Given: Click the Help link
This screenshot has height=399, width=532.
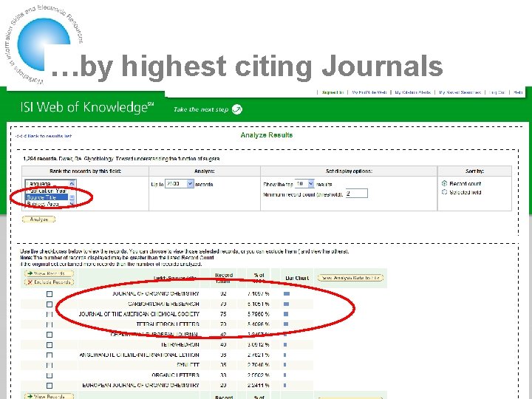Looking at the screenshot, I should coord(518,92).
